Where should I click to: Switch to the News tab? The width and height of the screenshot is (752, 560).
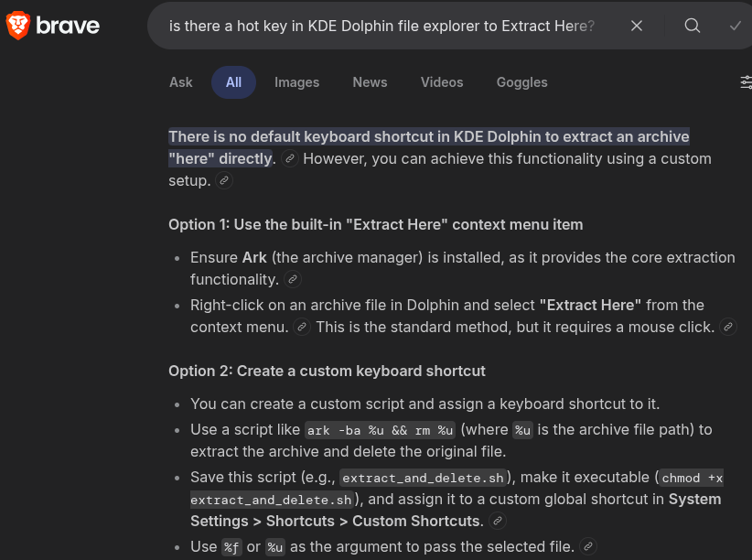pos(370,81)
